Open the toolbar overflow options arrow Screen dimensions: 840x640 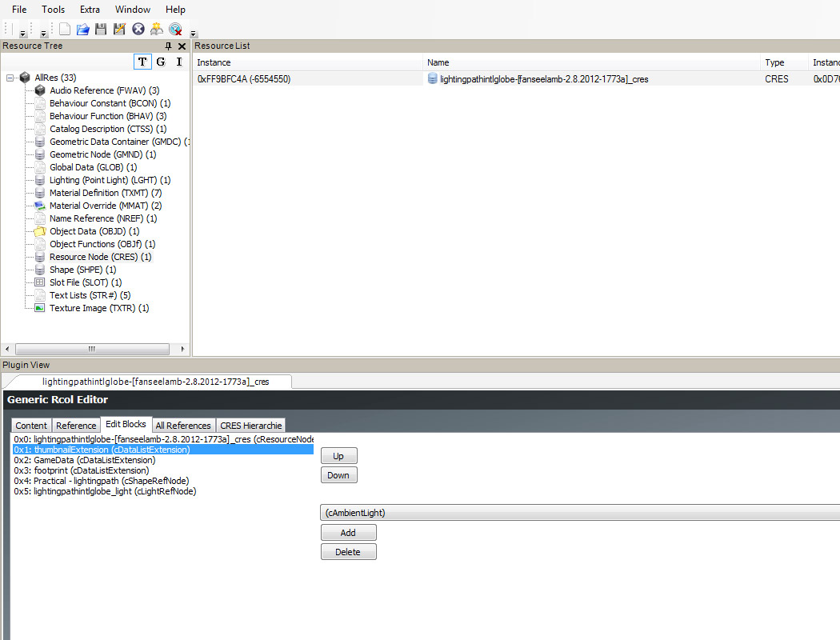point(194,34)
